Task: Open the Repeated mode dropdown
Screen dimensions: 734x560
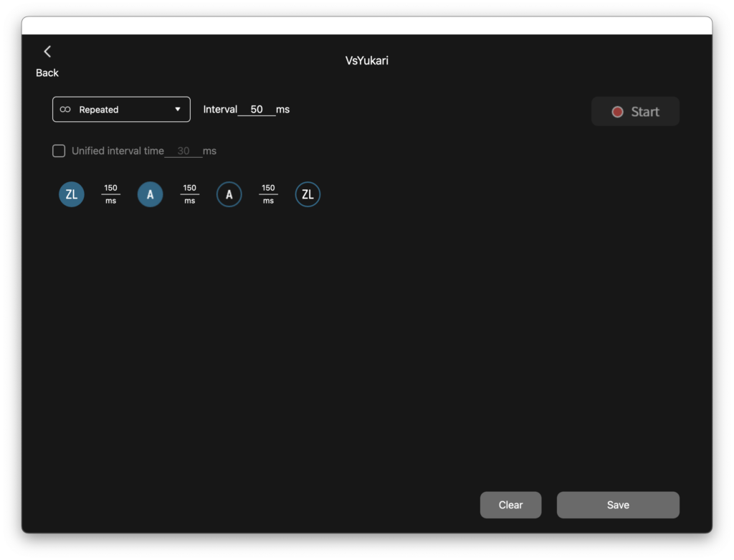Action: click(x=121, y=110)
